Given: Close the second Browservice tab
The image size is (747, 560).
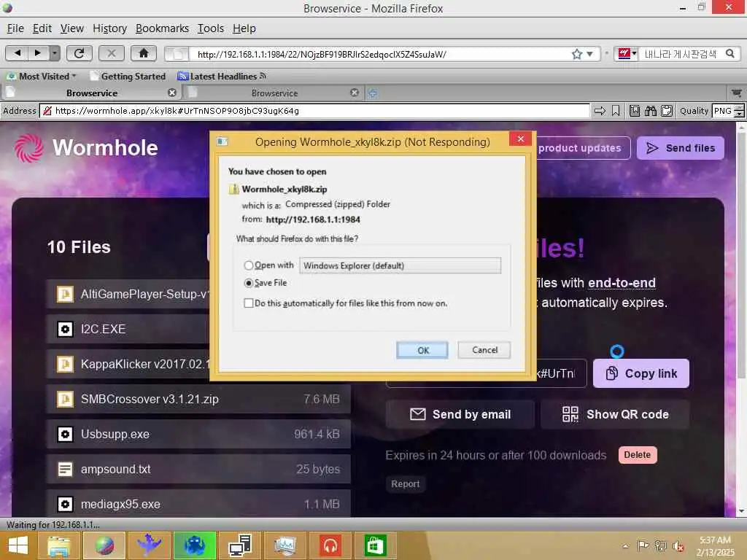Looking at the screenshot, I should [354, 93].
